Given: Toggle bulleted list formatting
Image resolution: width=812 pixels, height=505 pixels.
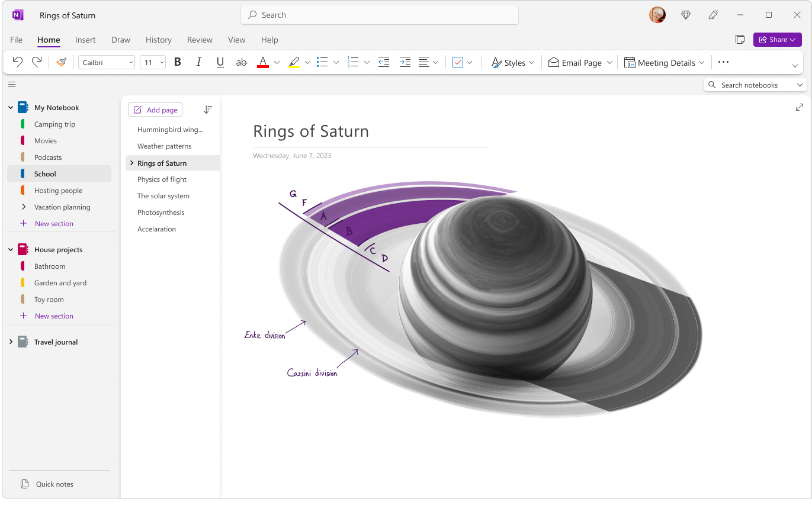Looking at the screenshot, I should click(323, 62).
